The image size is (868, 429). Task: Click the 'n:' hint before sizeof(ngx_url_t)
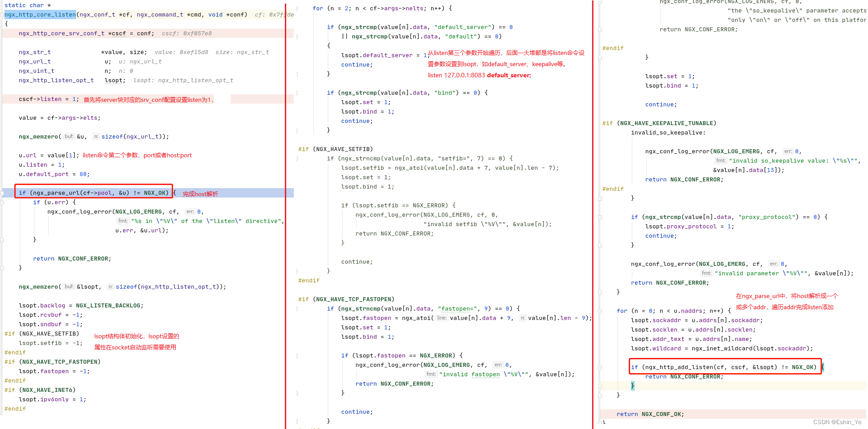[x=96, y=137]
